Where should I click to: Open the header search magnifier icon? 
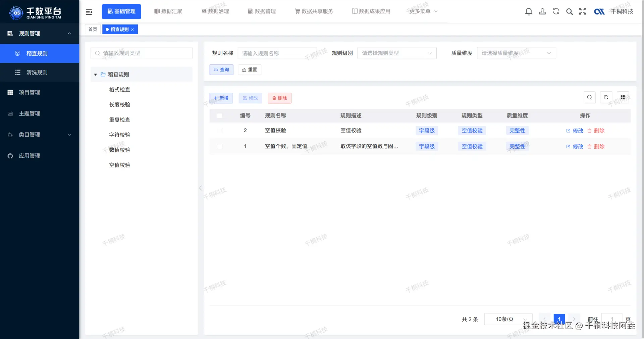570,12
